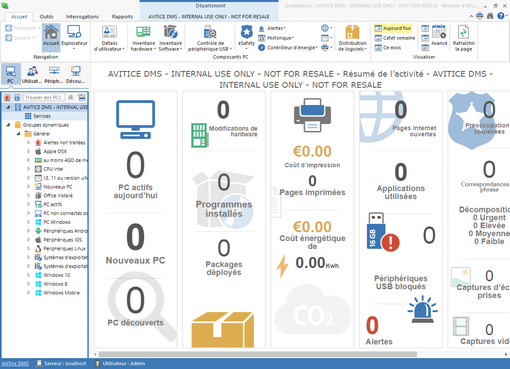
Task: Click the Nouveaux PC dashboard tile
Action: [x=135, y=245]
